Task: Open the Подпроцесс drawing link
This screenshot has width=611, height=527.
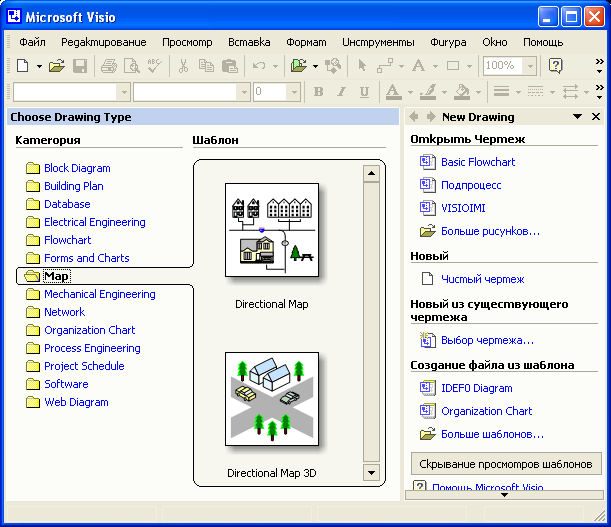Action: [471, 185]
